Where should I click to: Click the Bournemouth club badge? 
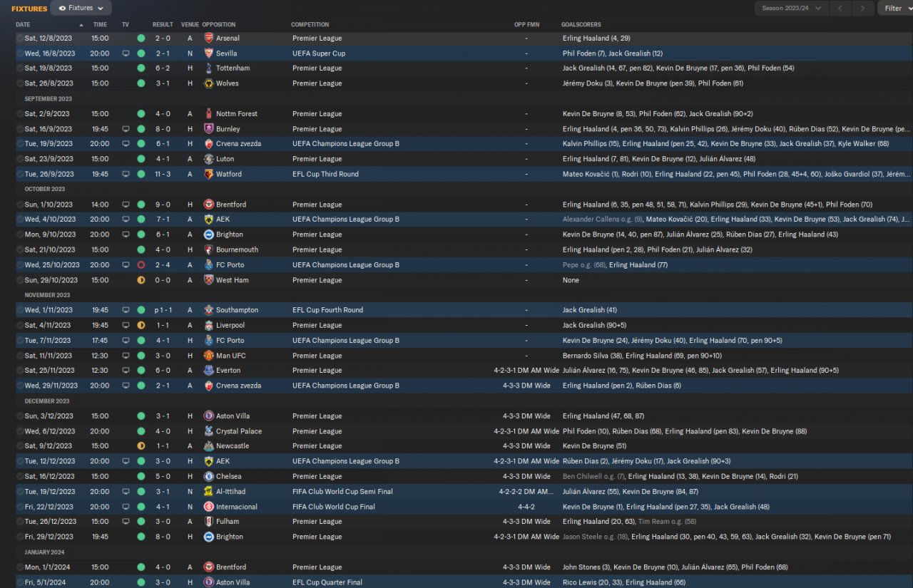(x=208, y=249)
